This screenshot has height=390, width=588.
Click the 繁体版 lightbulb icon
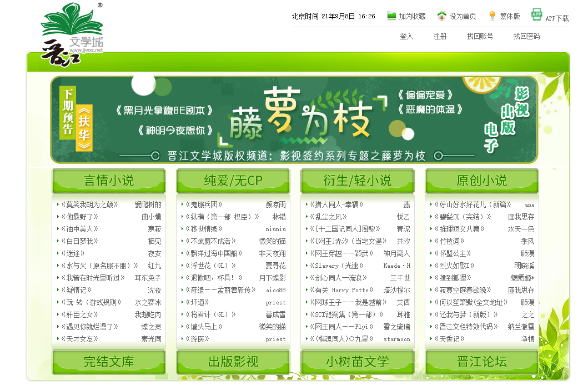492,16
